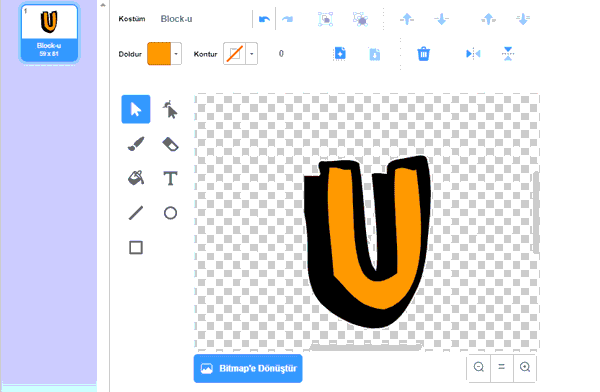This screenshot has height=392, width=600.
Task: Select the Fill bucket tool
Action: click(x=136, y=178)
